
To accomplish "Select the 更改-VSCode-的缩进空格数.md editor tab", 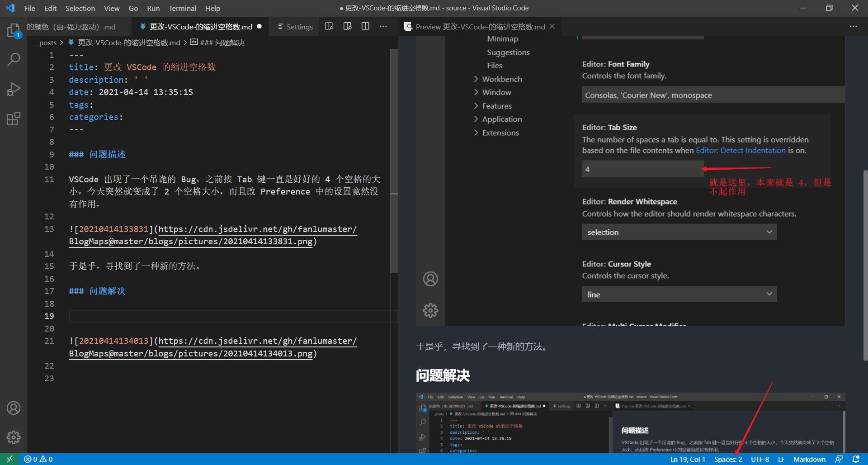I will click(200, 27).
